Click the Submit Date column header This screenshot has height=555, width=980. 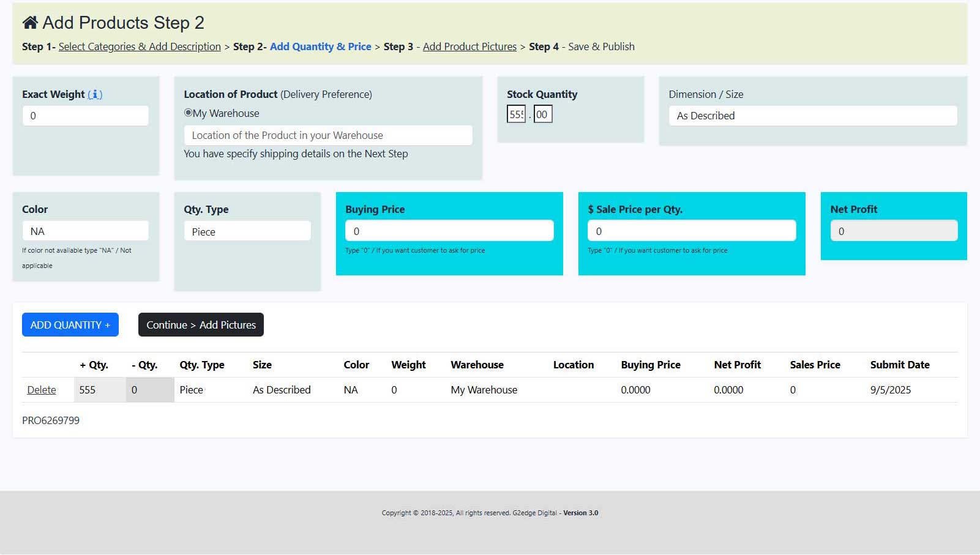(x=900, y=365)
